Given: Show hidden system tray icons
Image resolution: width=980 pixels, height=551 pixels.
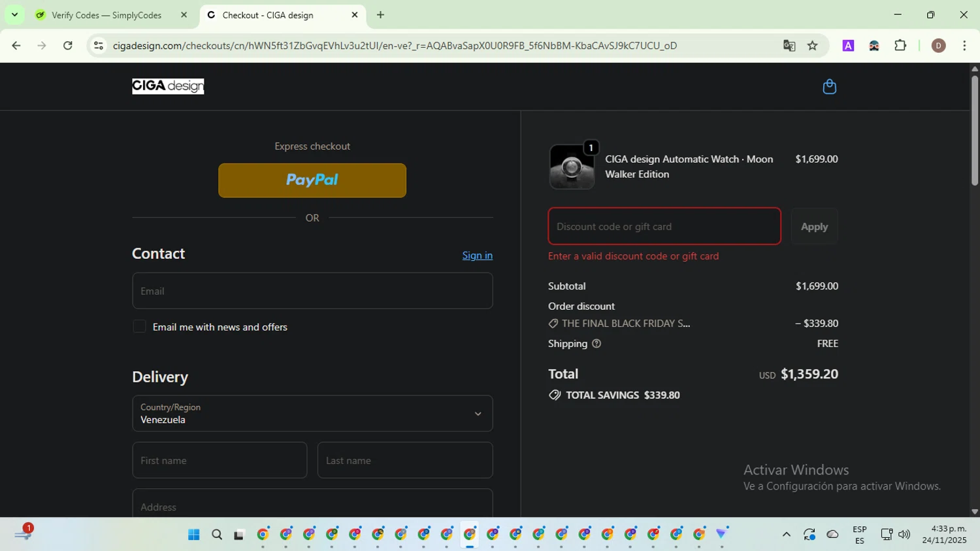Looking at the screenshot, I should pos(787,535).
